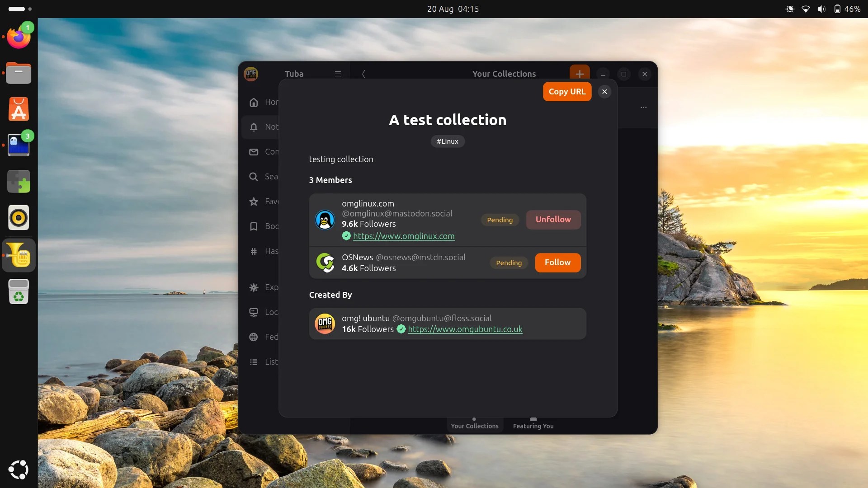Open the Tuba hamburger menu

[338, 74]
